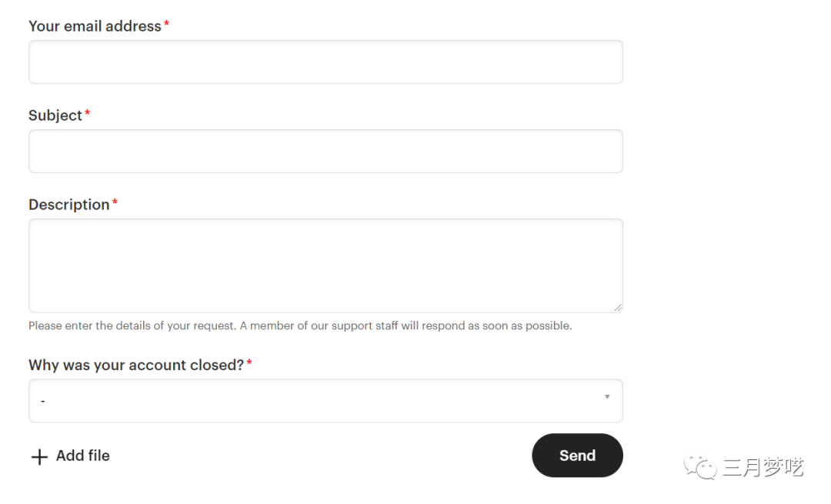Select the dash placeholder in the dropdown
831x504 pixels.
(43, 401)
